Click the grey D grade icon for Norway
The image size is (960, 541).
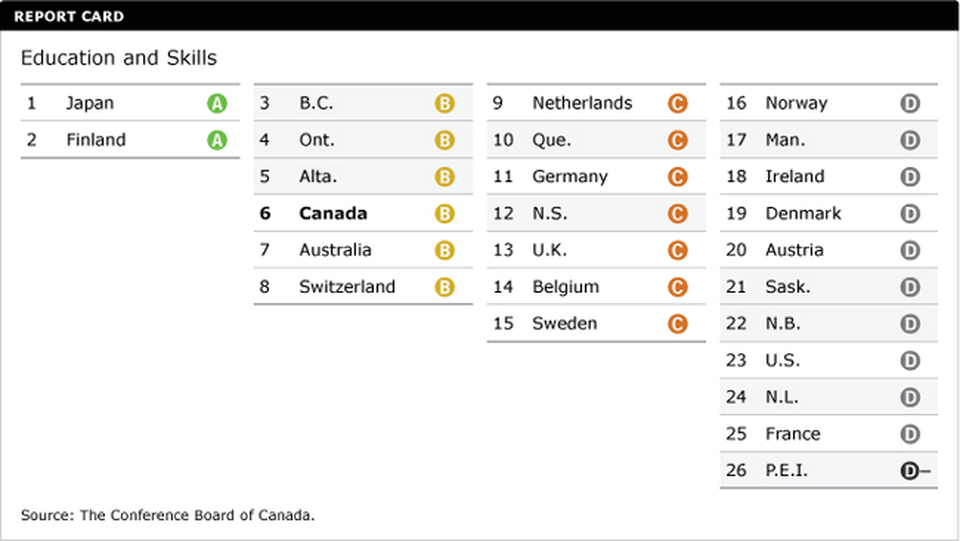coord(909,104)
